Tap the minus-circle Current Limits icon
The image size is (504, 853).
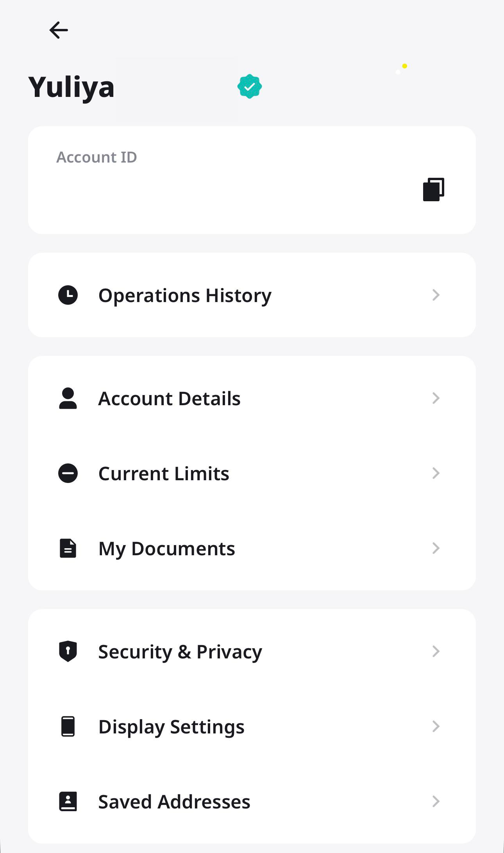pos(68,473)
